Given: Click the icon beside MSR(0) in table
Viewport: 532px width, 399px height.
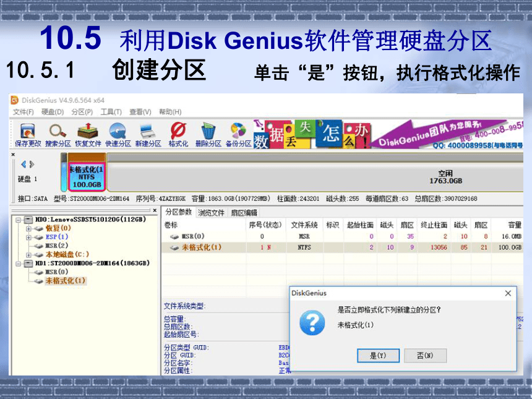Looking at the screenshot, I should tap(174, 236).
